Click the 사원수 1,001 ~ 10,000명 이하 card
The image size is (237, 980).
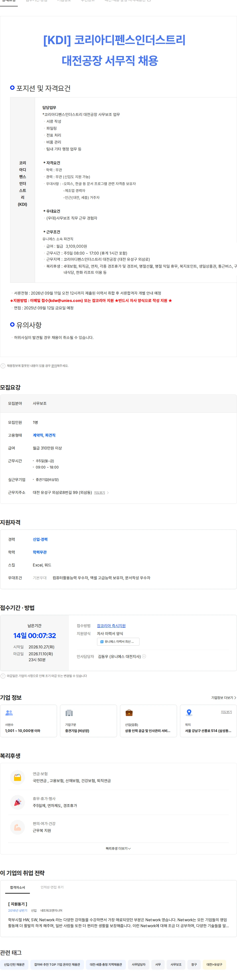pos(29,721)
